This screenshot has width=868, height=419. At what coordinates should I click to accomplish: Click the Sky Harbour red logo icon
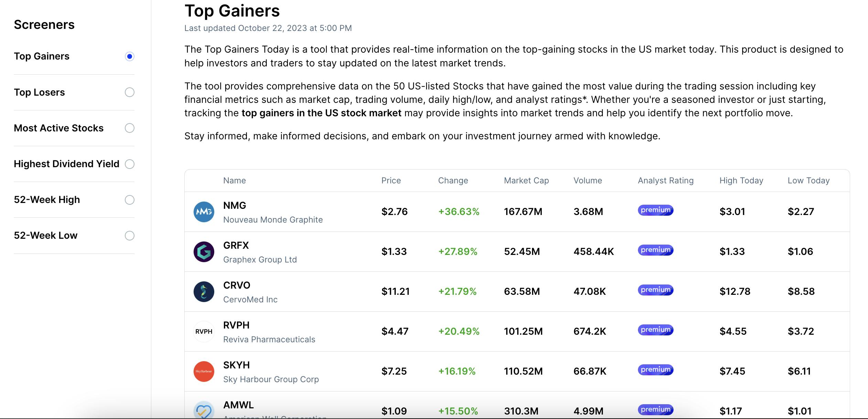tap(204, 372)
